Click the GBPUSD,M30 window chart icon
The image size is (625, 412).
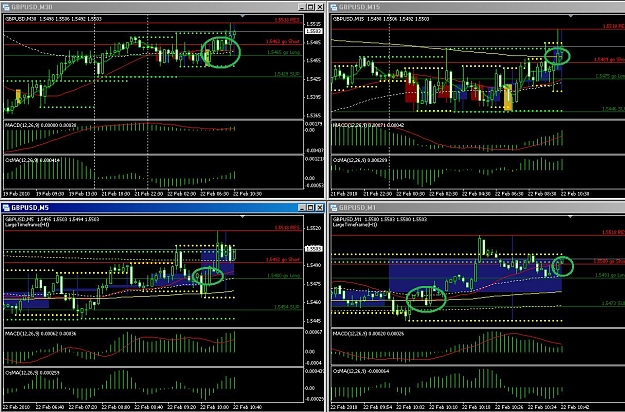pyautogui.click(x=6, y=7)
